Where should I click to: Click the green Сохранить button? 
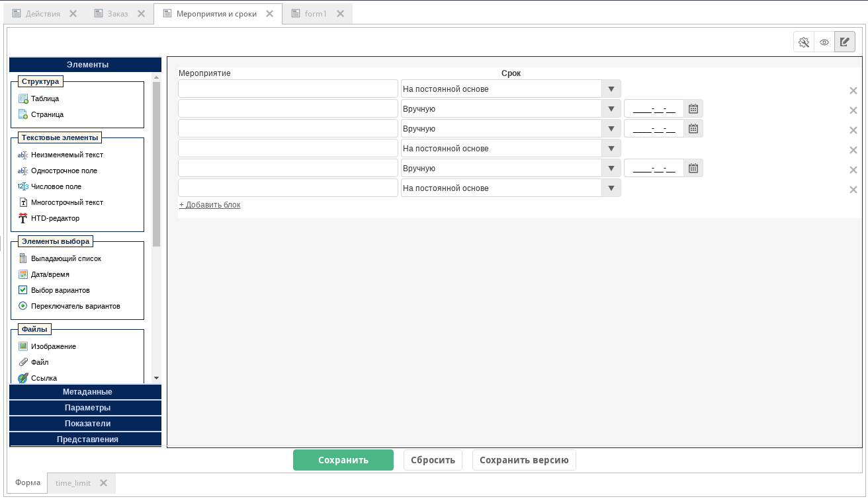coord(343,460)
